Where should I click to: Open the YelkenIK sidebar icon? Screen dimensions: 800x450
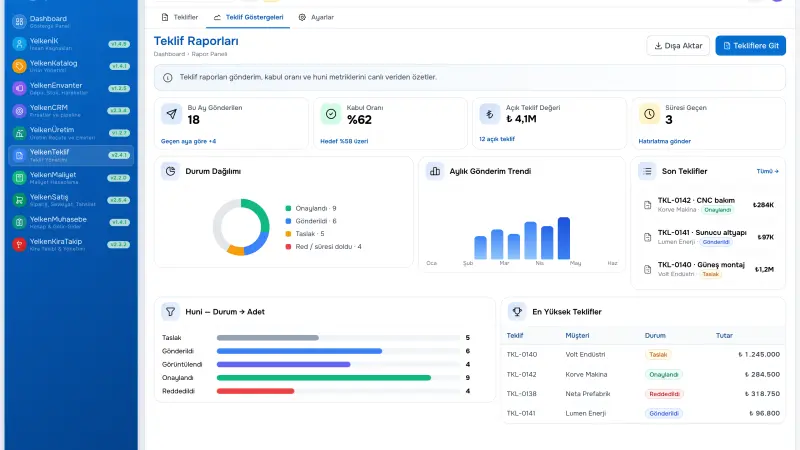(x=19, y=44)
